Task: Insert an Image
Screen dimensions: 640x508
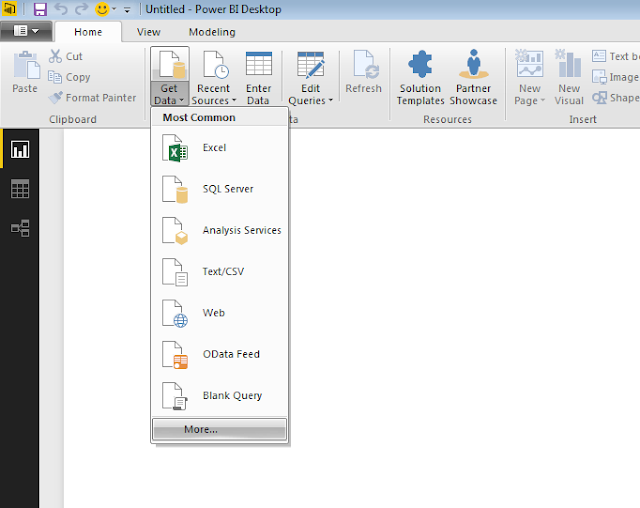Action: coord(615,77)
